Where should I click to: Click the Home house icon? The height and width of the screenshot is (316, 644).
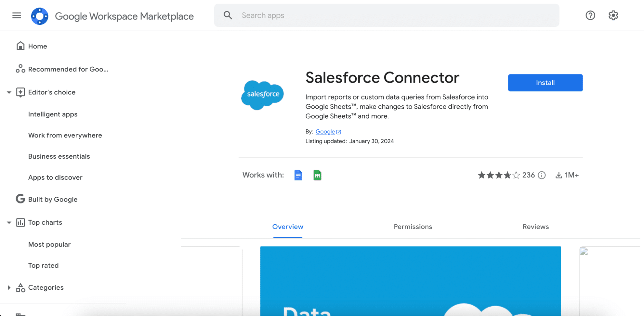click(20, 46)
